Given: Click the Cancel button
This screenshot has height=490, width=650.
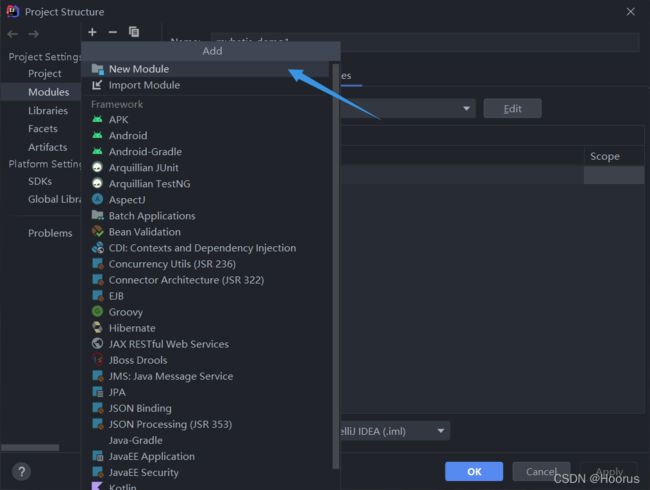Looking at the screenshot, I should point(541,471).
